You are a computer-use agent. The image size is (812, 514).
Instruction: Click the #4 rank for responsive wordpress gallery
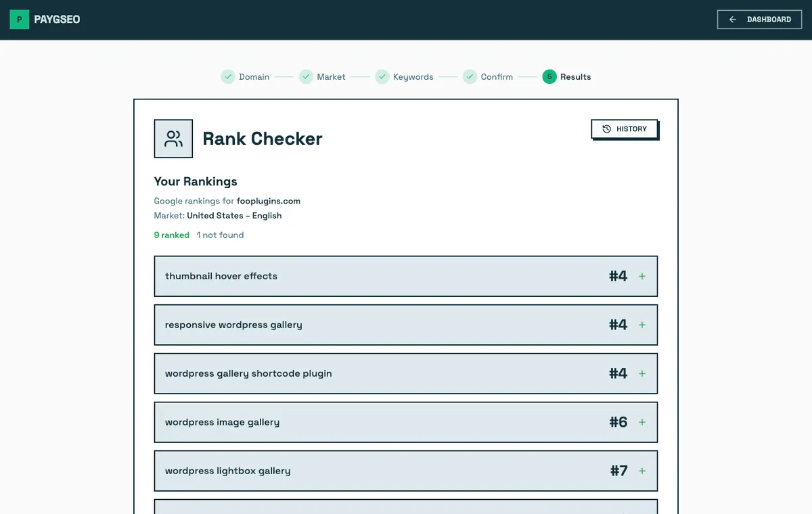(x=618, y=325)
